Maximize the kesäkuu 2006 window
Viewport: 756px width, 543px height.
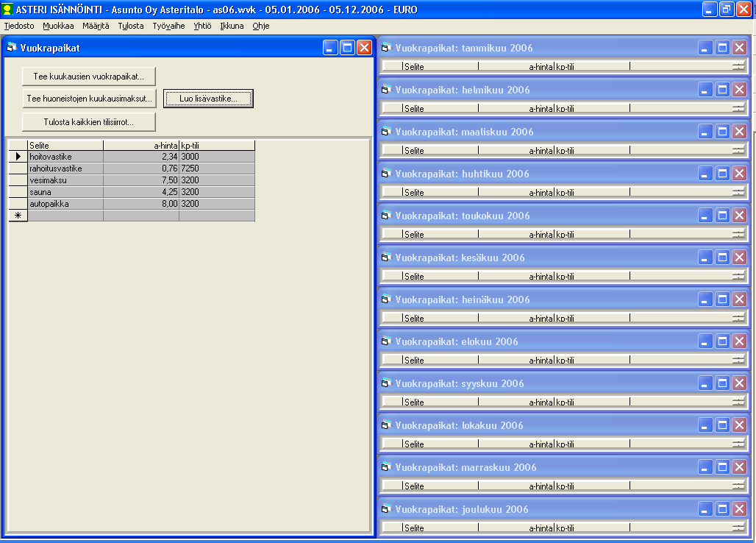[x=722, y=257]
